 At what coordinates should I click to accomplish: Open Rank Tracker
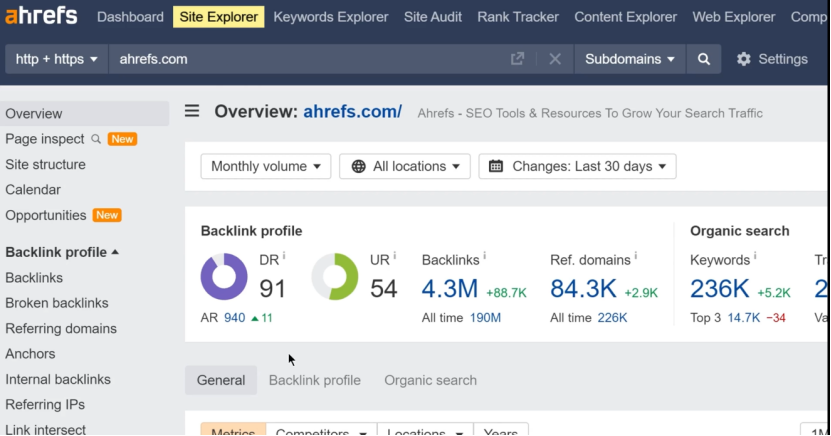click(x=518, y=17)
